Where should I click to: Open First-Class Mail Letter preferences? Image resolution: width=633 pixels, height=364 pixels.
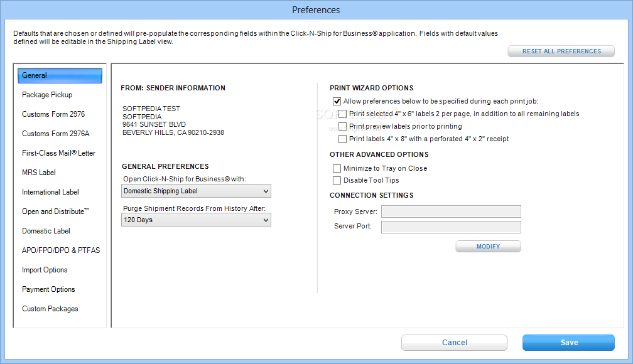58,153
